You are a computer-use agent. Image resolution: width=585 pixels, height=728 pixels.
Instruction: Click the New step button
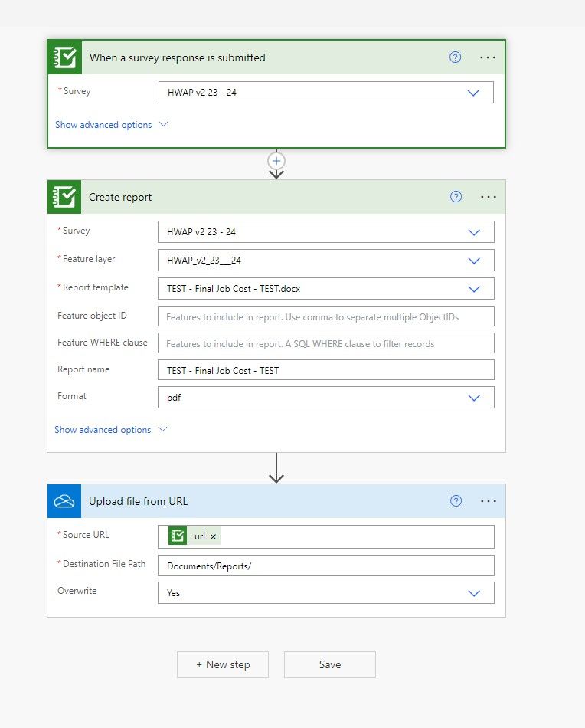pyautogui.click(x=223, y=664)
